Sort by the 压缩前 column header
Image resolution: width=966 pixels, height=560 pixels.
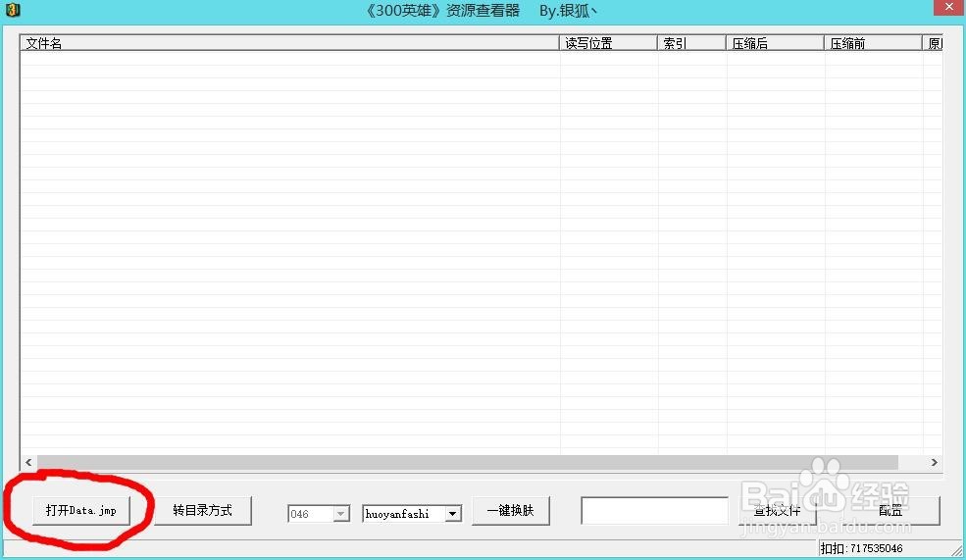873,43
